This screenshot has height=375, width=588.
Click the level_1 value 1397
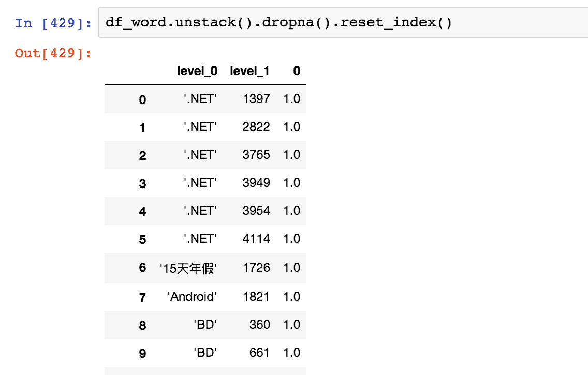tap(256, 99)
